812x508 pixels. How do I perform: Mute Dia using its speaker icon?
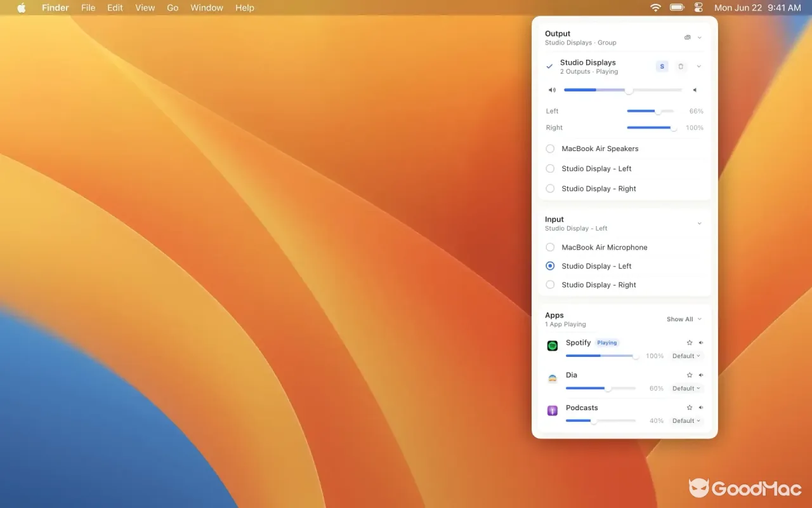click(x=701, y=375)
